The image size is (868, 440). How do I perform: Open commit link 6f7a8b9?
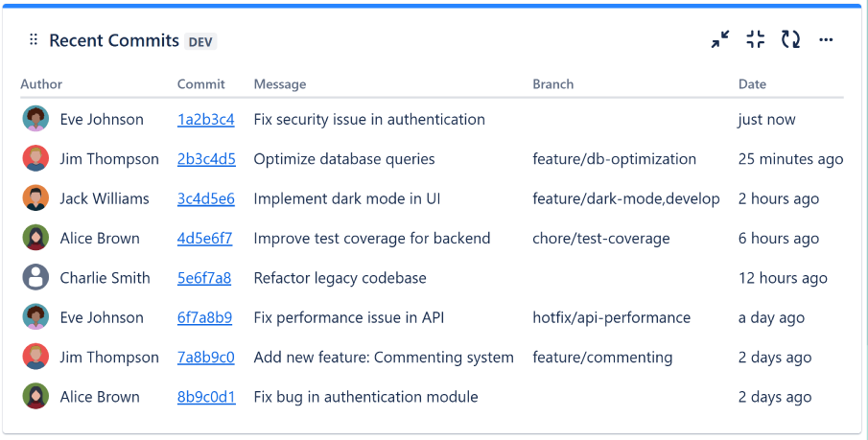[x=205, y=317]
